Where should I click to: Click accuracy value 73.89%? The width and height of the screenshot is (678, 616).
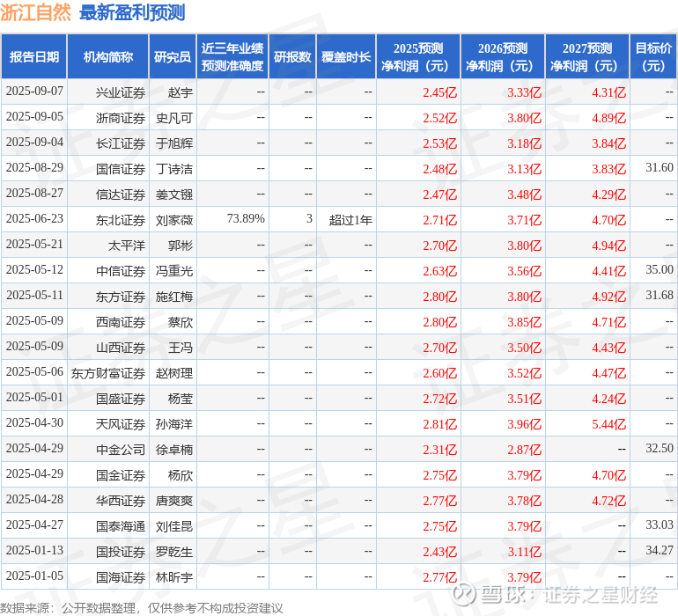pyautogui.click(x=246, y=219)
